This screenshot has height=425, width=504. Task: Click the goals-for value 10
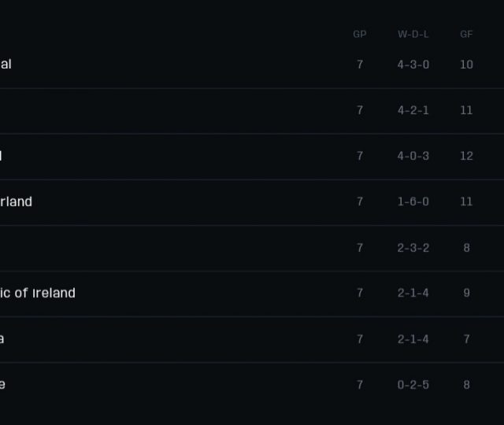point(466,65)
